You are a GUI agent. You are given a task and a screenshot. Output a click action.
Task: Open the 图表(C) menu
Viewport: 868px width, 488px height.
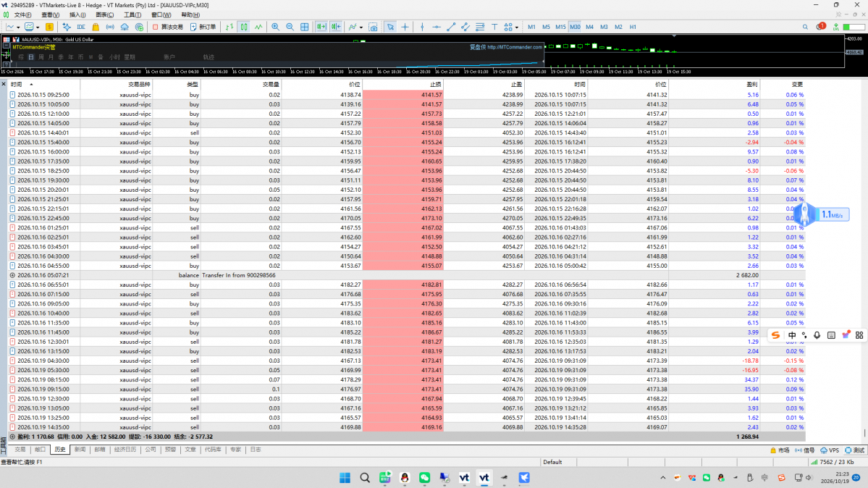click(105, 15)
